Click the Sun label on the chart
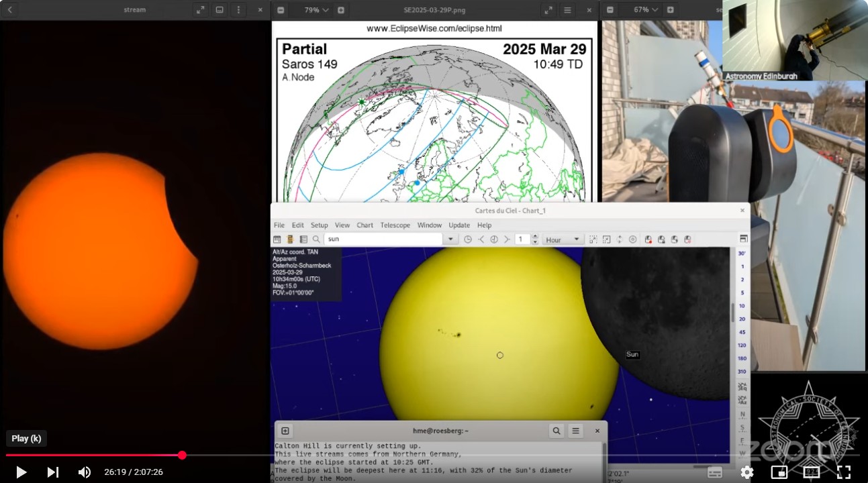The height and width of the screenshot is (483, 868). pos(632,354)
